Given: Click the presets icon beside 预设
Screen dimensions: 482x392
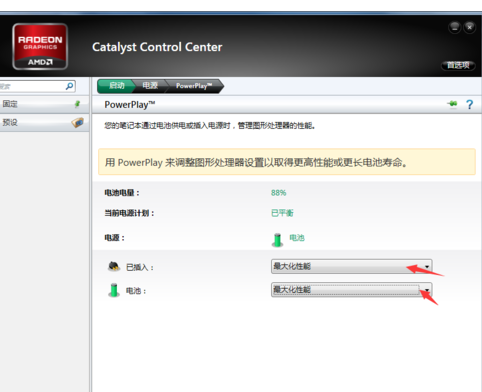Looking at the screenshot, I should point(78,122).
